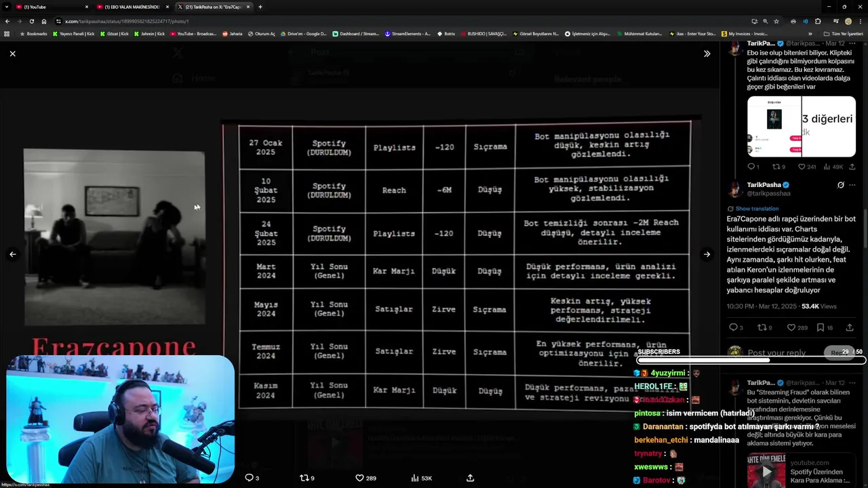Close the photo viewer with X icon
Screen dimensions: 868x488
[x=12, y=54]
